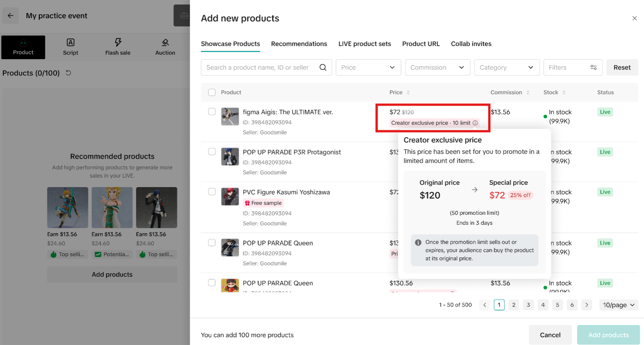Viewport: 644px width, 345px height.
Task: Click the search magnifier icon
Action: [x=323, y=68]
